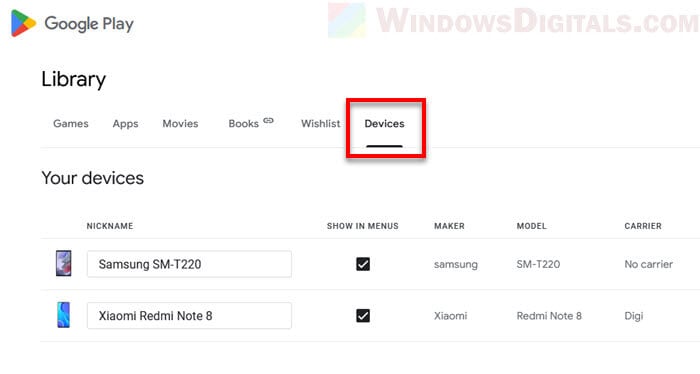Click the 'Xiaomi' maker cell
The width and height of the screenshot is (700, 374).
(450, 316)
